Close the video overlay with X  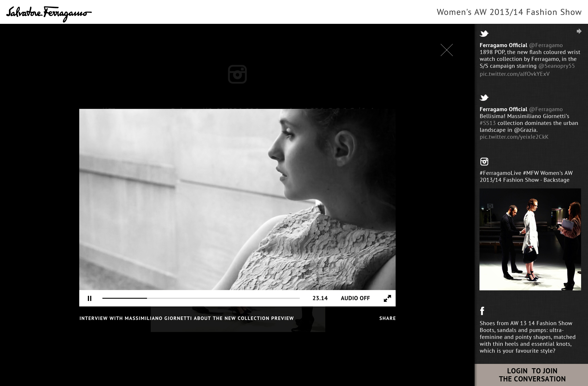[x=447, y=50]
